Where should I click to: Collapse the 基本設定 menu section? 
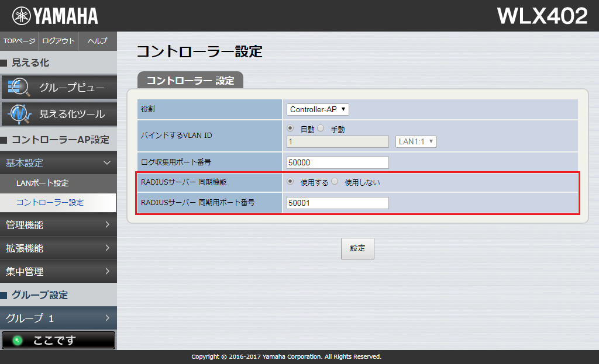coord(58,163)
